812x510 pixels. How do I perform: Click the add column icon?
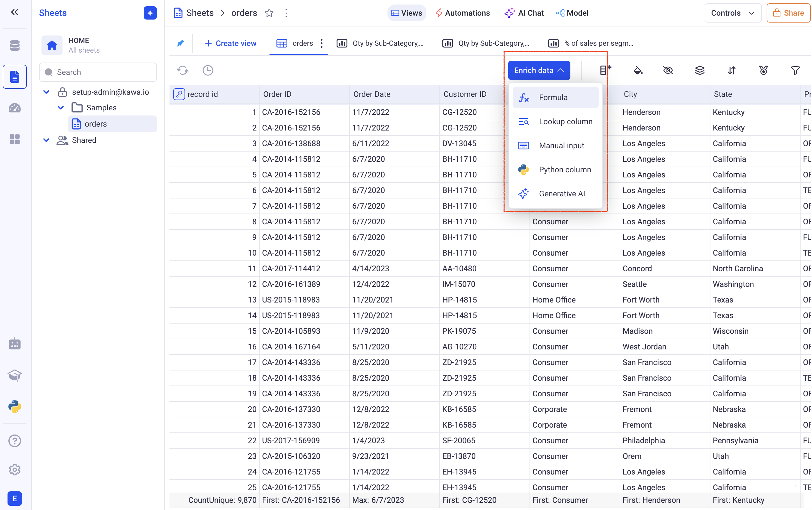coord(605,70)
